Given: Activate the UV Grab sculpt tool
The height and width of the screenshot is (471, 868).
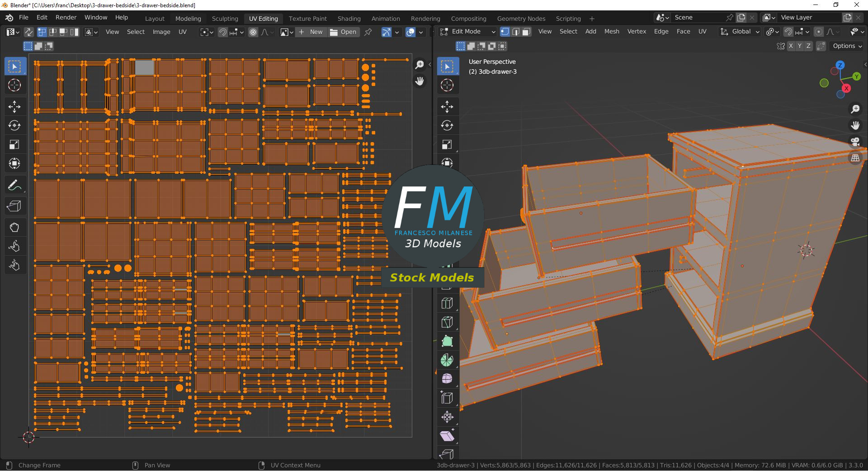Looking at the screenshot, I should pyautogui.click(x=14, y=227).
